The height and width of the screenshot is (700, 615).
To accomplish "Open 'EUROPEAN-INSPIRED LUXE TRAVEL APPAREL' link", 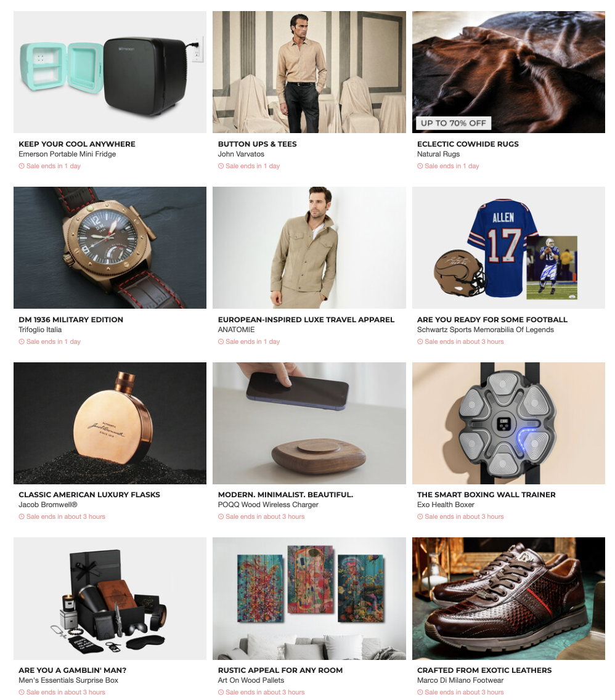I will coord(306,320).
